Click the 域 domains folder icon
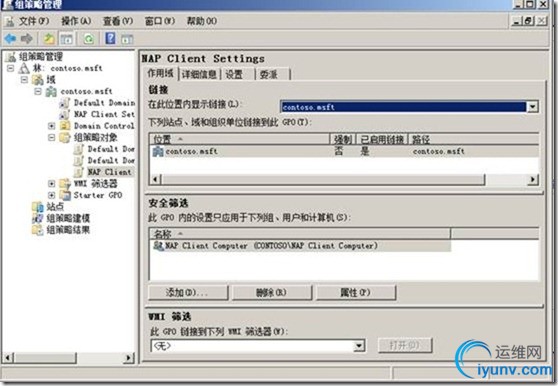Screen dimensions: 558x386 pyautogui.click(x=38, y=79)
